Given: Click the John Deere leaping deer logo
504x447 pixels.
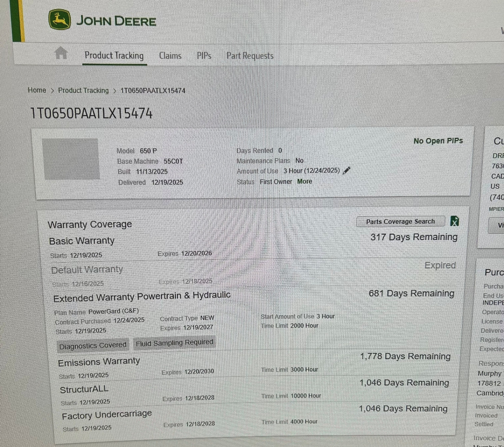Looking at the screenshot, I should coord(59,20).
